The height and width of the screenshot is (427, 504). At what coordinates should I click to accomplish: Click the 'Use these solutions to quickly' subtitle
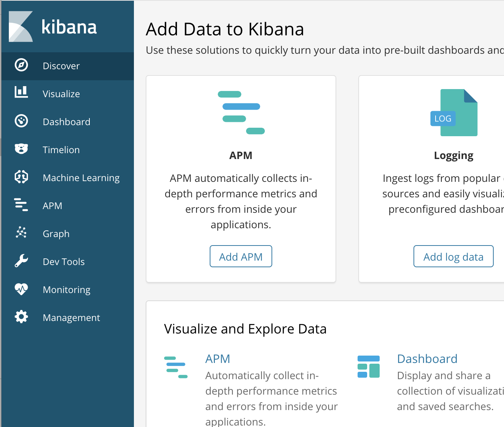click(x=325, y=50)
